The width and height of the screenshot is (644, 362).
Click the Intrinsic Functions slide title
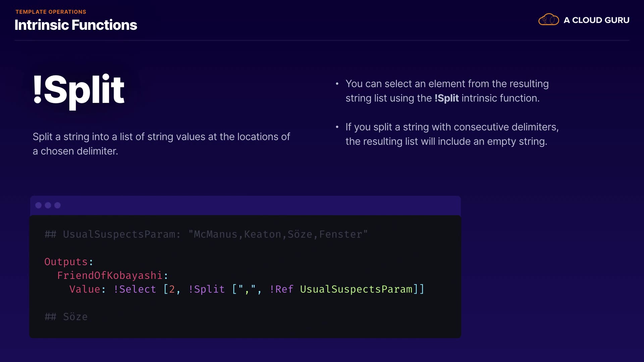click(x=76, y=25)
